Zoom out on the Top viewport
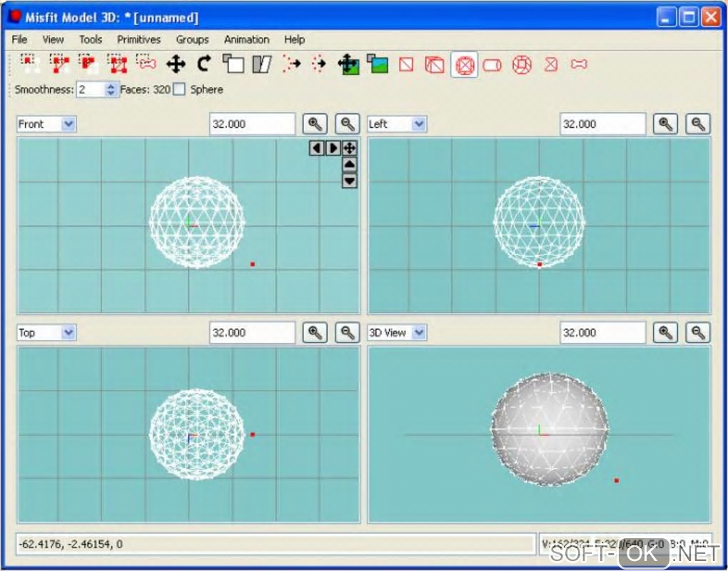Screen dimensions: 728x571 click(x=348, y=333)
